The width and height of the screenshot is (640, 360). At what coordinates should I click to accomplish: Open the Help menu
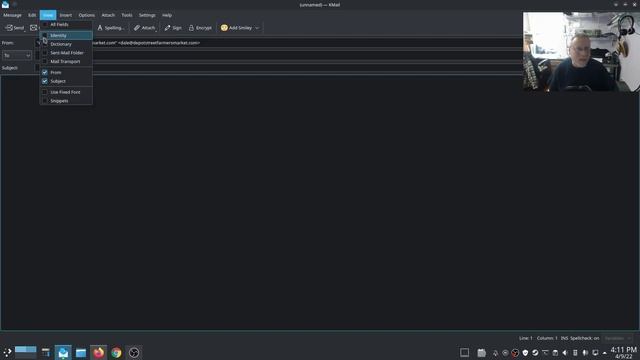[x=167, y=15]
